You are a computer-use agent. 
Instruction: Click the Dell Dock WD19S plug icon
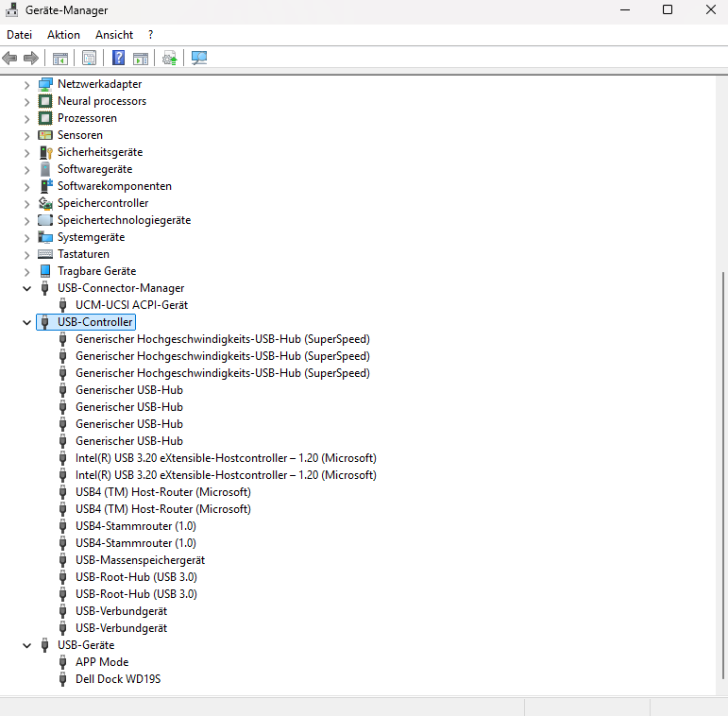63,679
